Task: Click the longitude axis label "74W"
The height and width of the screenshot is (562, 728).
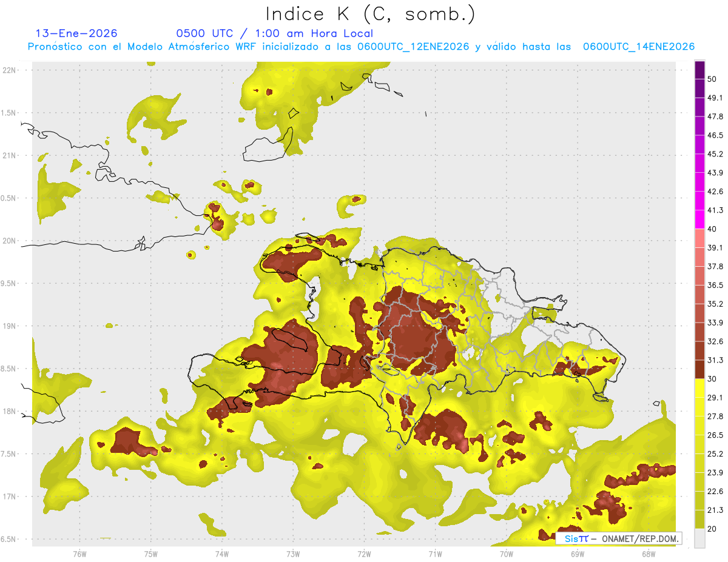Action: coord(222,553)
